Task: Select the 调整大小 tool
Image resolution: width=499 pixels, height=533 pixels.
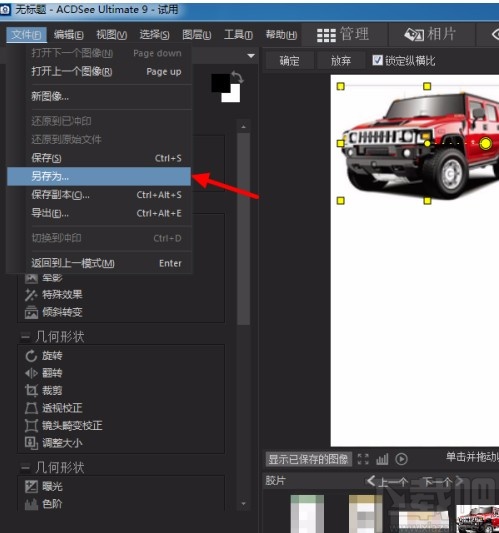Action: (54, 443)
